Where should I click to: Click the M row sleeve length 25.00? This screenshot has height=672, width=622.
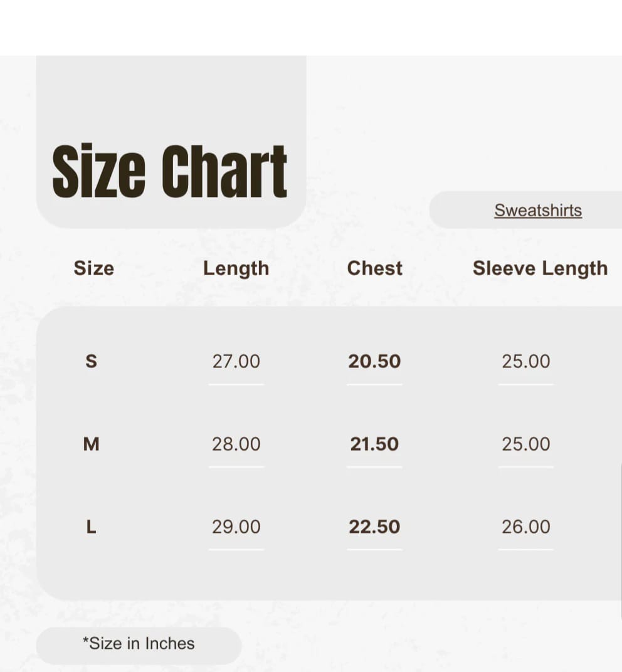pos(525,444)
